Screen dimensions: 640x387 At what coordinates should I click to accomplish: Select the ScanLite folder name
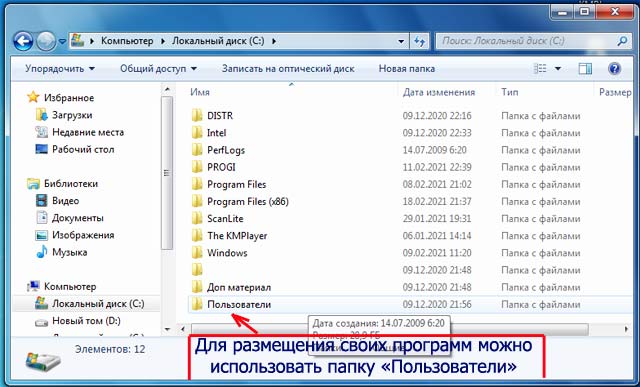tap(225, 218)
